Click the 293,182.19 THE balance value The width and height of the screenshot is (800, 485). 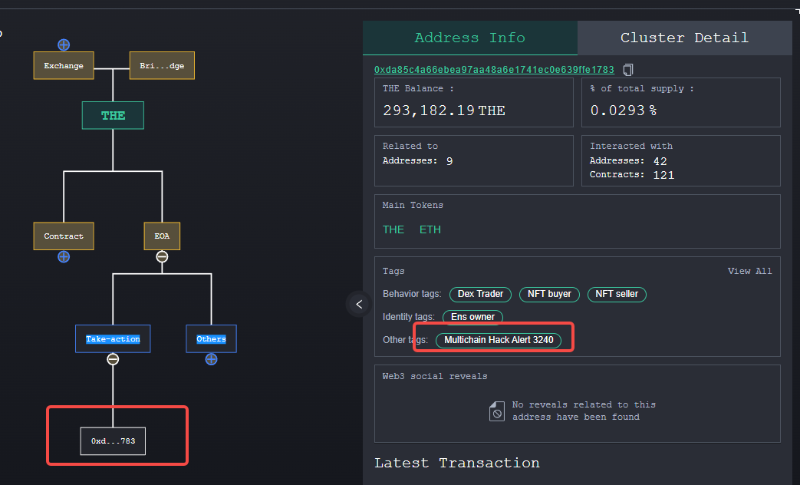coord(444,111)
